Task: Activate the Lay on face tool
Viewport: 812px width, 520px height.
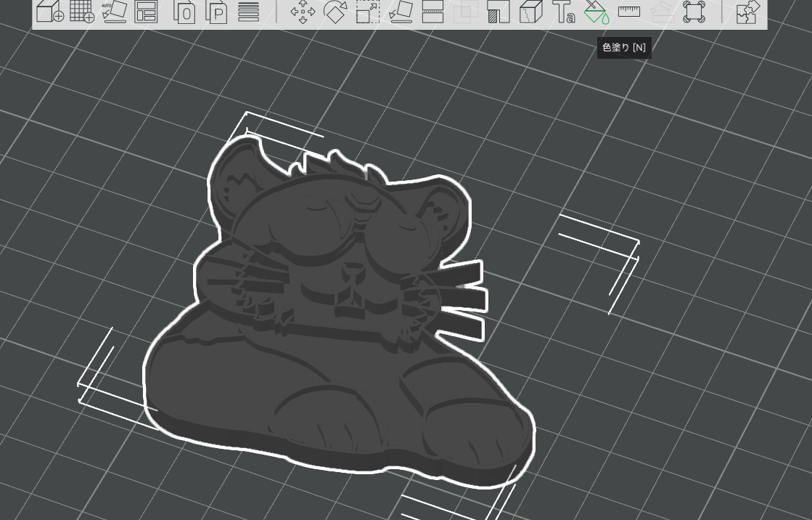Action: click(x=401, y=12)
